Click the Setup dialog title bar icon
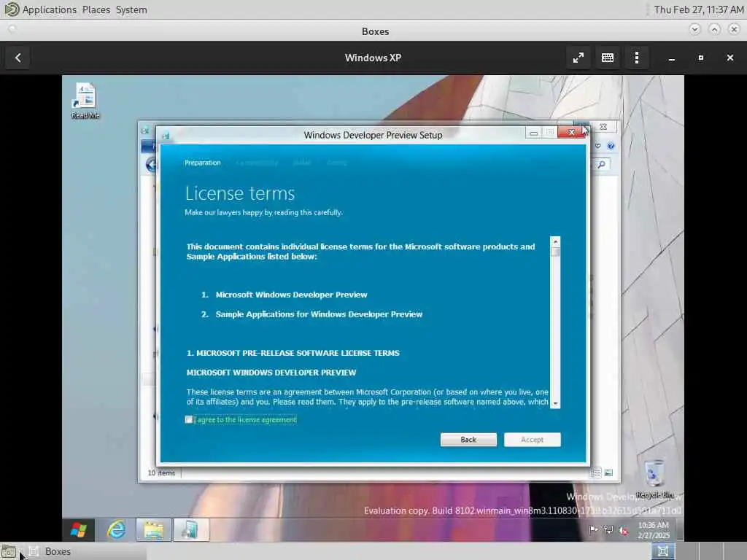Viewport: 747px width, 560px height. click(x=166, y=136)
